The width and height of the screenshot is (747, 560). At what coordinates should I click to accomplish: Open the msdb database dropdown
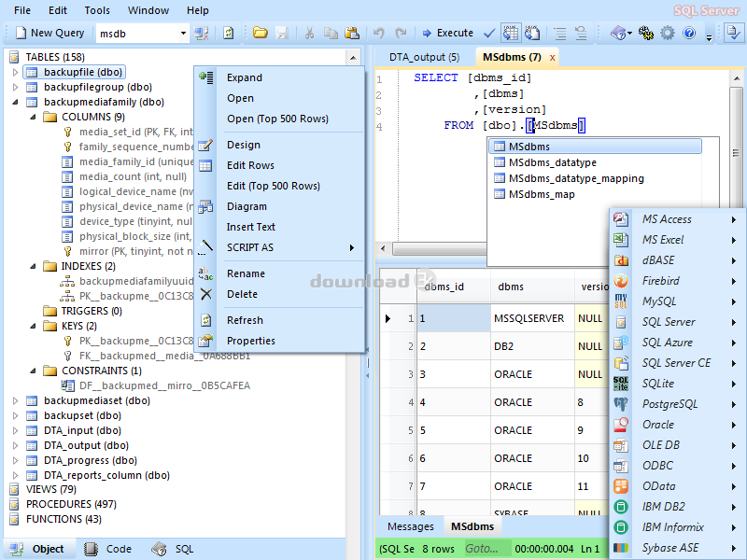click(x=183, y=34)
